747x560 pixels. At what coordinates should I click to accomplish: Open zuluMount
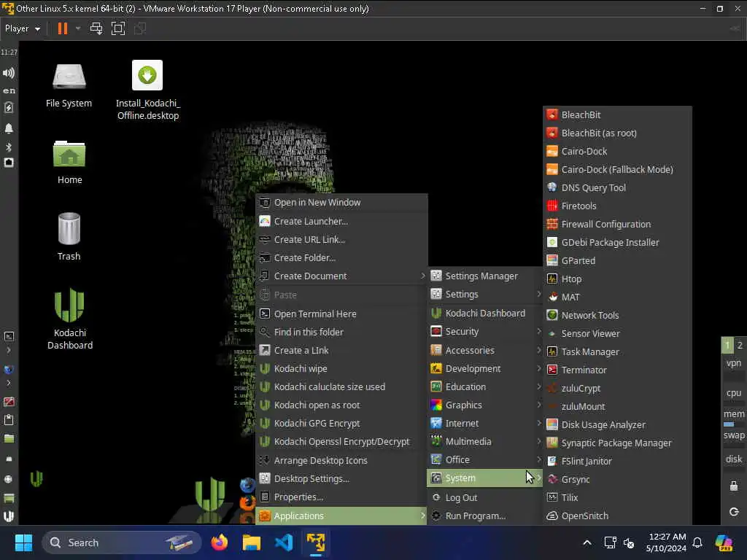617,406
